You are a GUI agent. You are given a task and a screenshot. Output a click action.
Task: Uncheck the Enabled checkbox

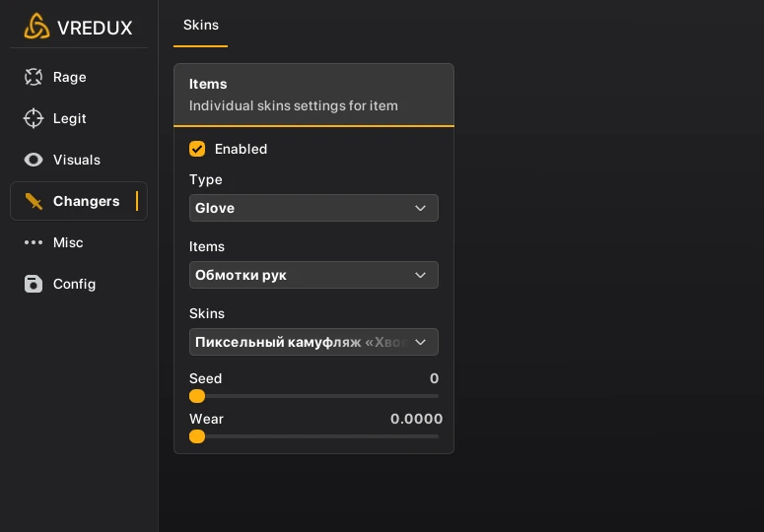pos(197,149)
